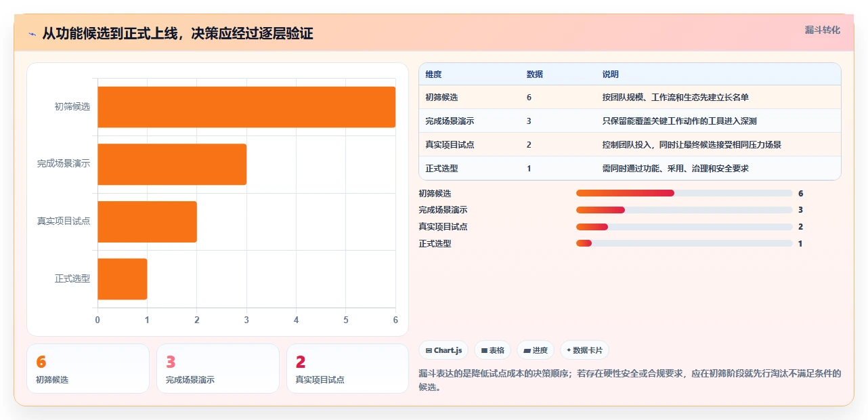Click the 真实项目试点 progress bar
This screenshot has height=420, width=868.
(x=684, y=227)
